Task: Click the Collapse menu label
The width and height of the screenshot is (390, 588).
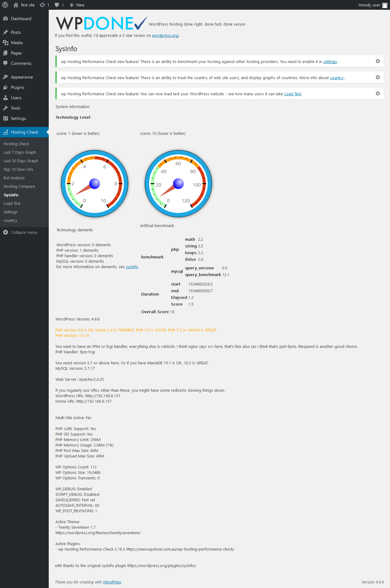Action: 24,232
